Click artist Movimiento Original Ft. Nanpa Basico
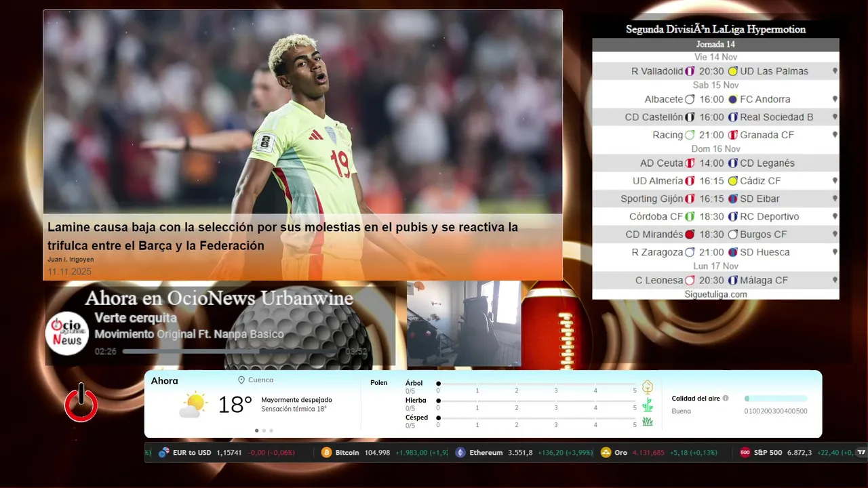This screenshot has width=868, height=488. pos(189,334)
